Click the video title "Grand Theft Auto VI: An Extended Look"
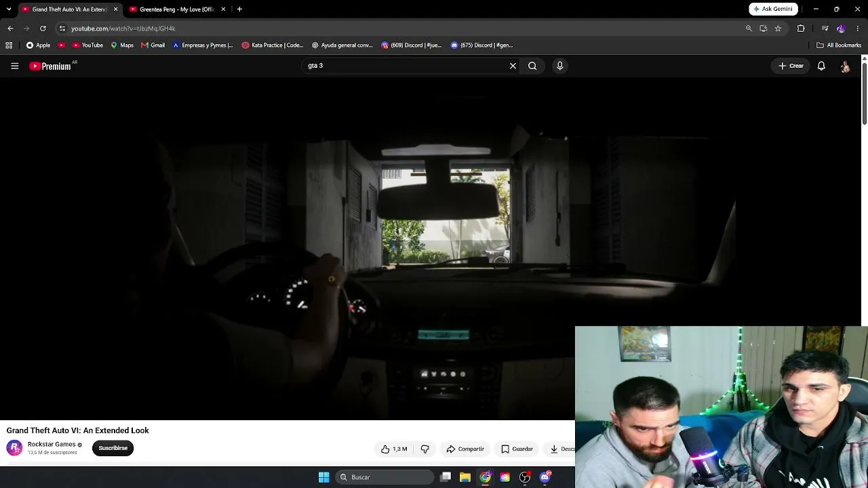 [77, 430]
